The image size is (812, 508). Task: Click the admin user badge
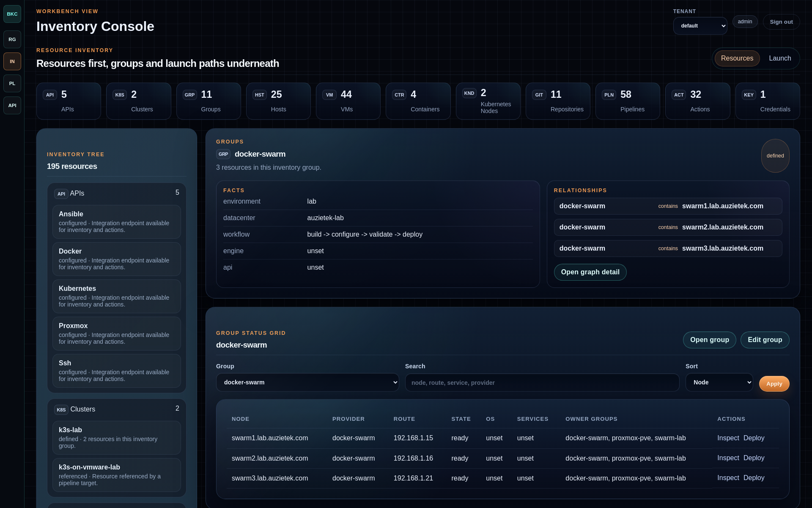click(x=745, y=22)
